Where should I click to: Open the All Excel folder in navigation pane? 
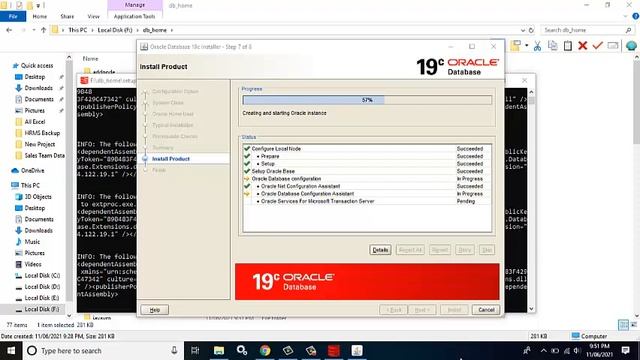click(x=35, y=122)
